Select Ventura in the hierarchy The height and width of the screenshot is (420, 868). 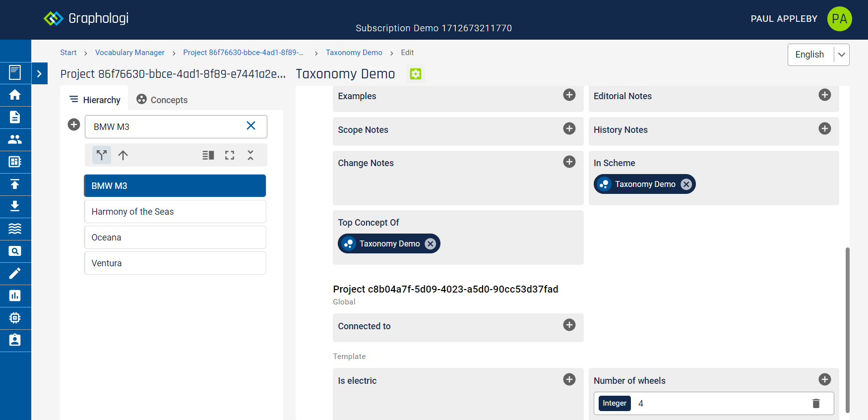coord(175,263)
